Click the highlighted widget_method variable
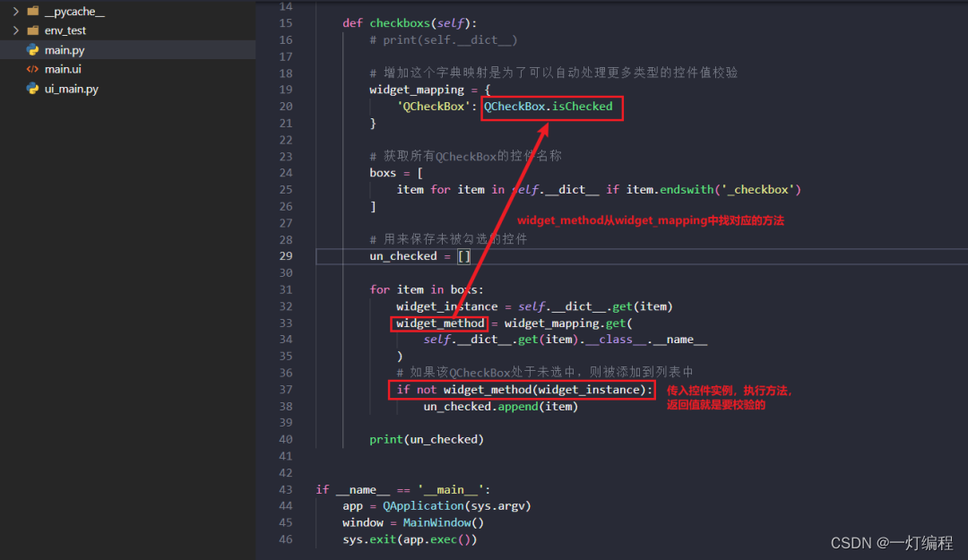 (x=439, y=323)
